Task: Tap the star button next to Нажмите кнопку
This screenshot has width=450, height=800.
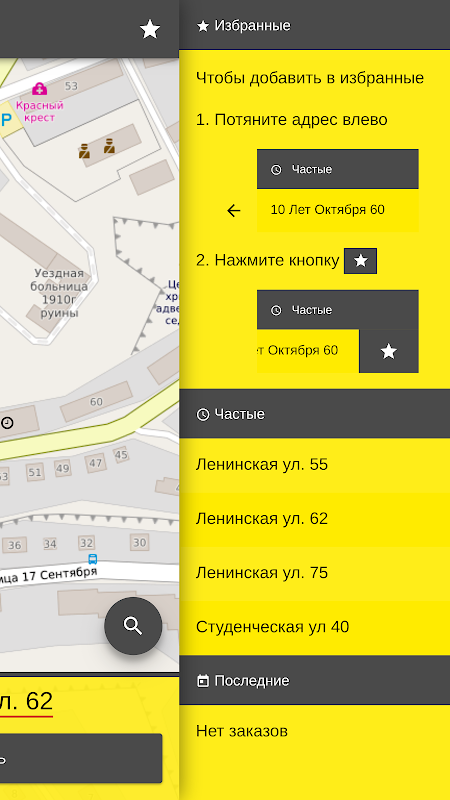Action: tap(361, 261)
